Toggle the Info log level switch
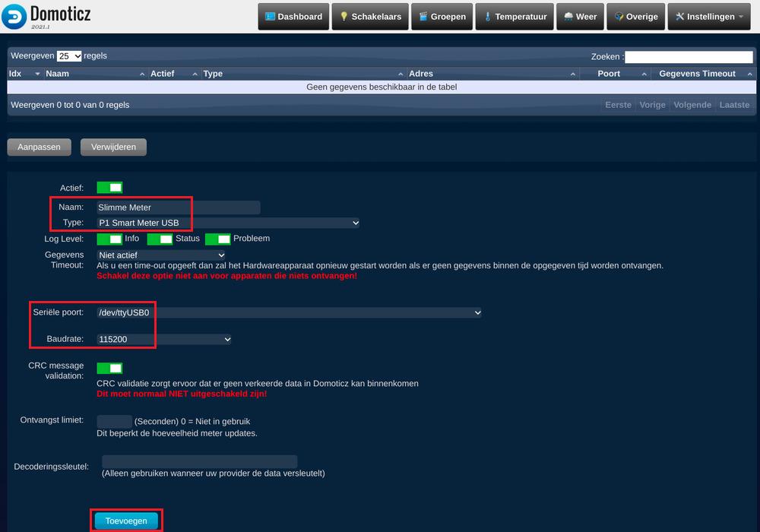This screenshot has height=532, width=760. point(109,239)
